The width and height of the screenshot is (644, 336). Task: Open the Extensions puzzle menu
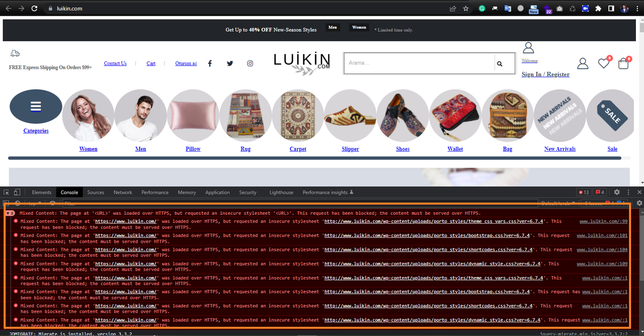point(598,9)
